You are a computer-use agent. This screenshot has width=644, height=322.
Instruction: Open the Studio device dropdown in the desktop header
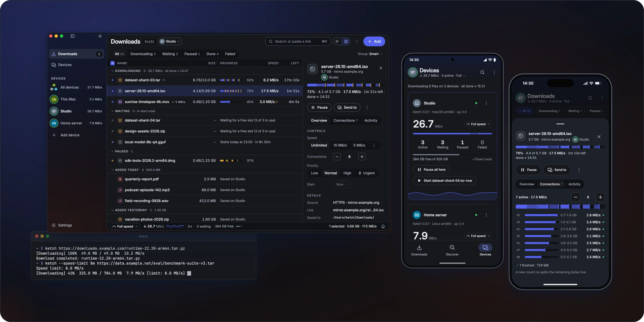pos(170,41)
